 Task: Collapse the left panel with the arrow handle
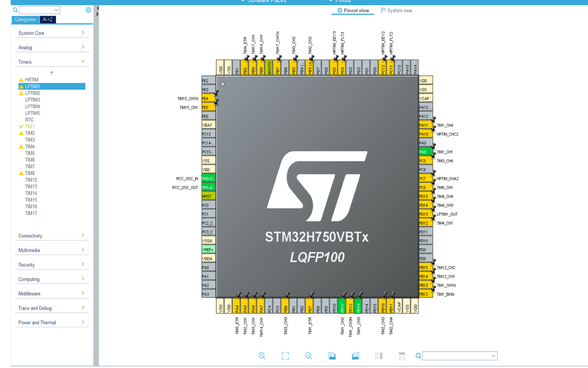point(97,8)
